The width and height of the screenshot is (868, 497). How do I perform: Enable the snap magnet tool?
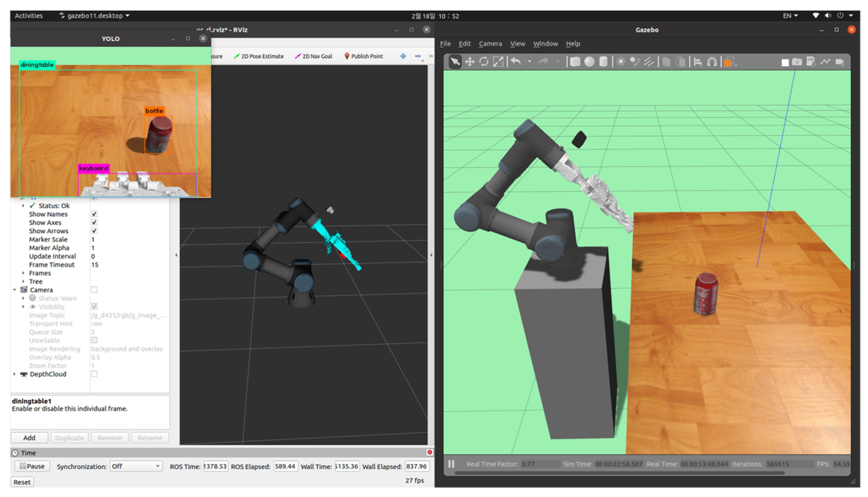[x=712, y=62]
